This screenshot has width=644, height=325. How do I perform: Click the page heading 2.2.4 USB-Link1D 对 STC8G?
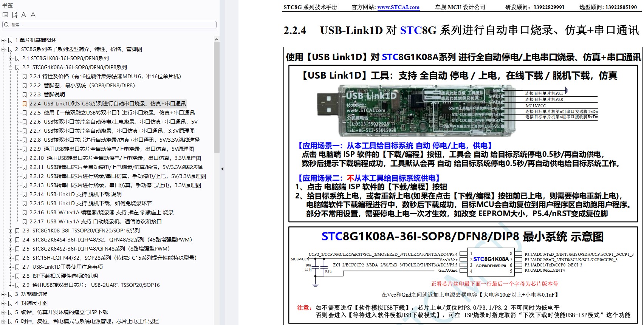pos(461,30)
